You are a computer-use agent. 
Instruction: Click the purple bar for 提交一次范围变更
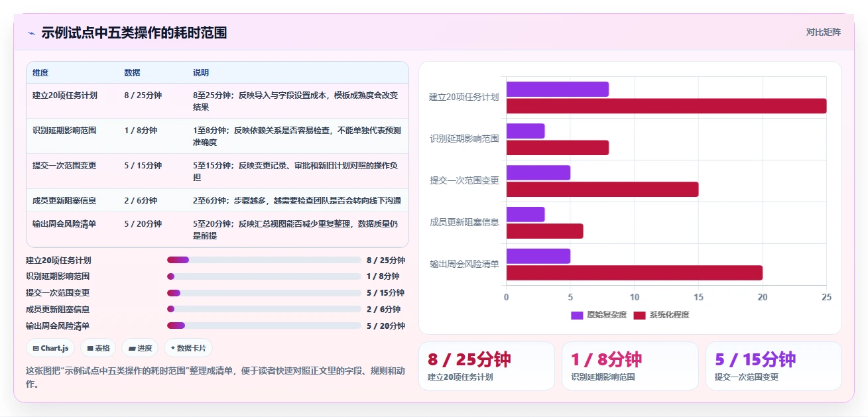point(538,172)
